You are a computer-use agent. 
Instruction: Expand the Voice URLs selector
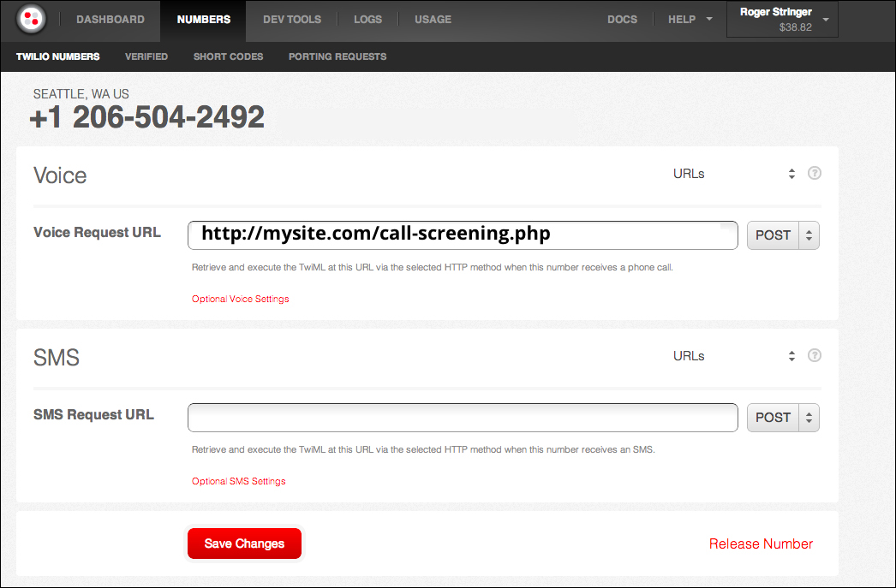click(734, 174)
